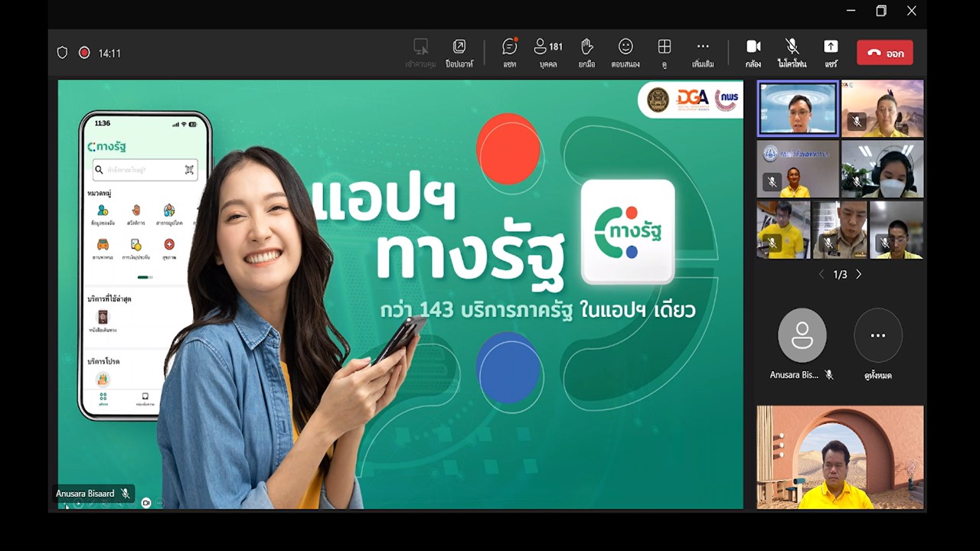Share your screen (แชร์)
980x551 pixels.
click(831, 53)
